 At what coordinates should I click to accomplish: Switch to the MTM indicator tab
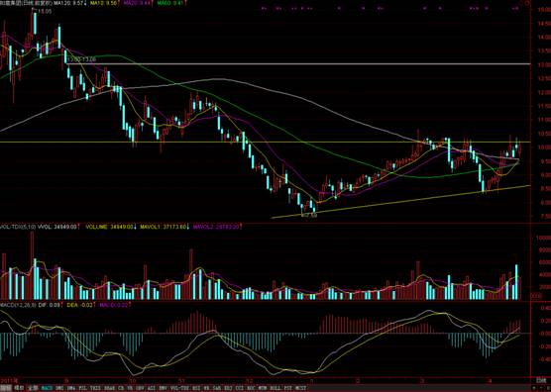(x=263, y=388)
